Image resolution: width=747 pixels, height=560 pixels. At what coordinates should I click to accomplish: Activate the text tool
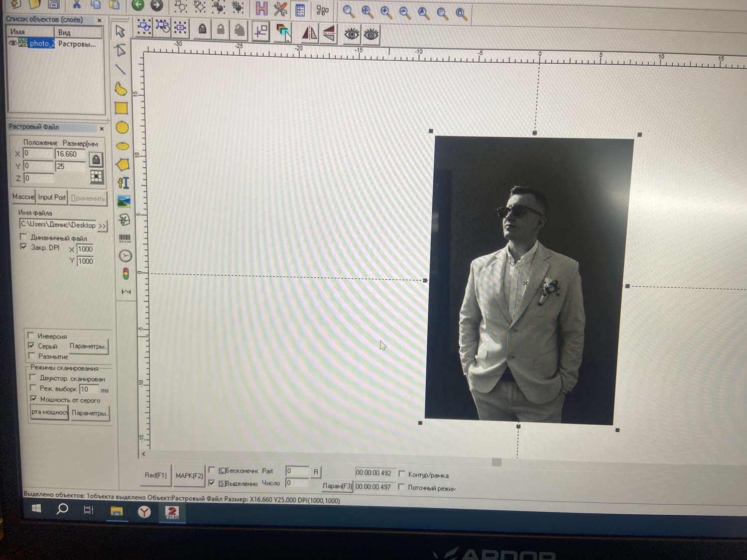pos(124,183)
